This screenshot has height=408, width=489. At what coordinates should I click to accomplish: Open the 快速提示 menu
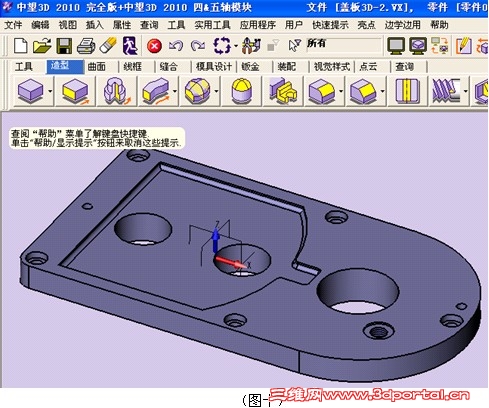tap(330, 25)
